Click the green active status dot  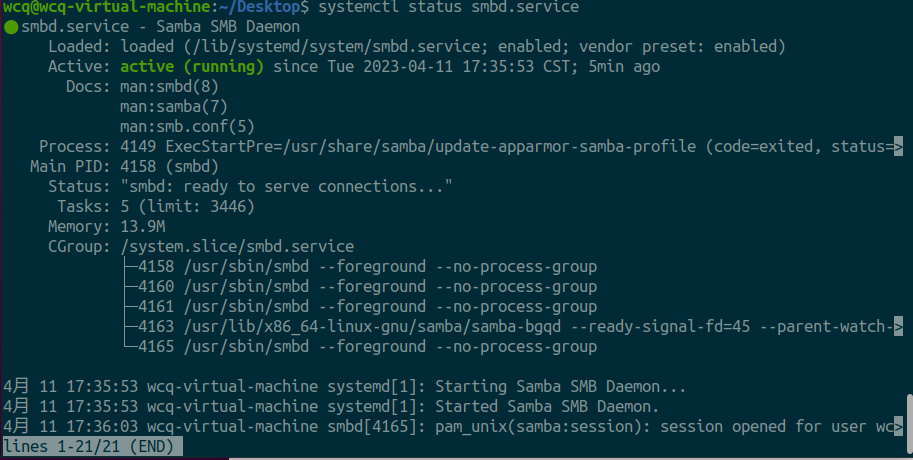click(10, 27)
